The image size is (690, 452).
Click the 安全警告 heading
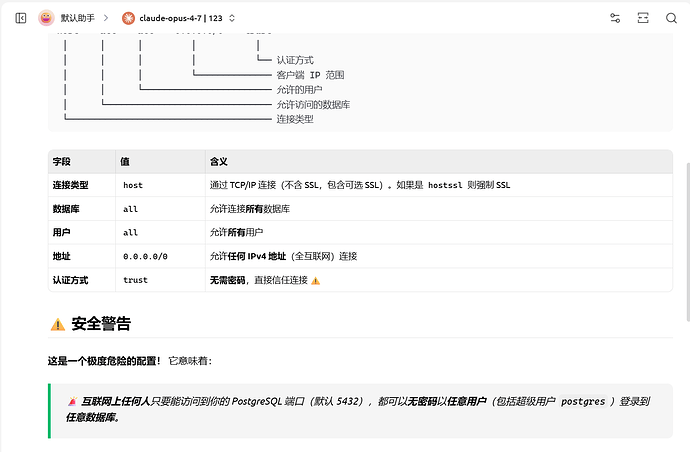101,323
